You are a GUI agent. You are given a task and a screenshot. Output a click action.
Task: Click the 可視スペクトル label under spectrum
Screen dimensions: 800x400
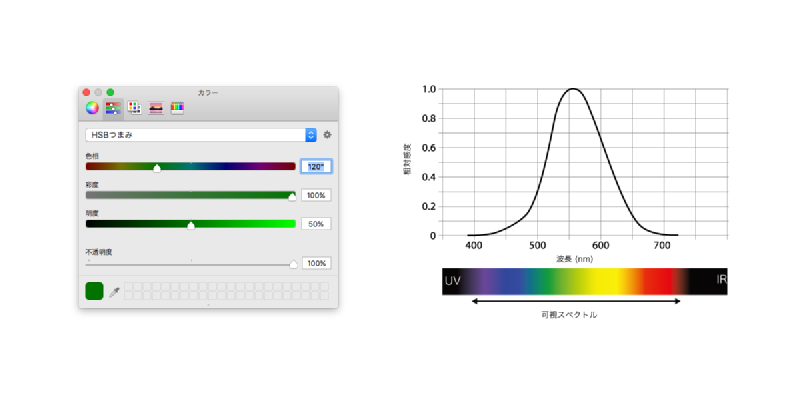point(569,315)
